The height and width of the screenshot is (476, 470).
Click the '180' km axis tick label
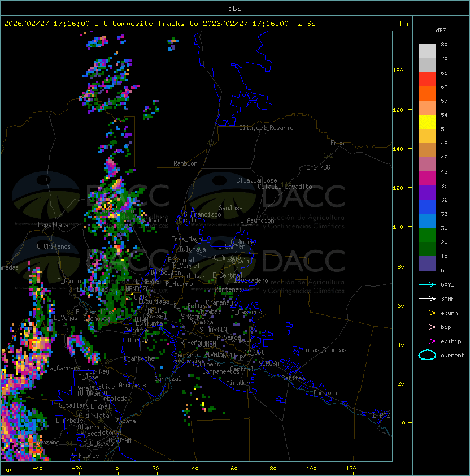(398, 71)
